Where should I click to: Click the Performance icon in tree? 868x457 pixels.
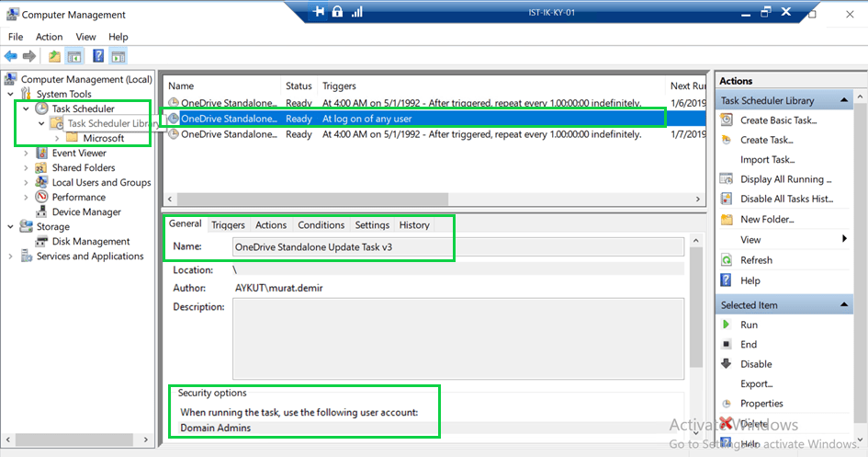pos(41,197)
